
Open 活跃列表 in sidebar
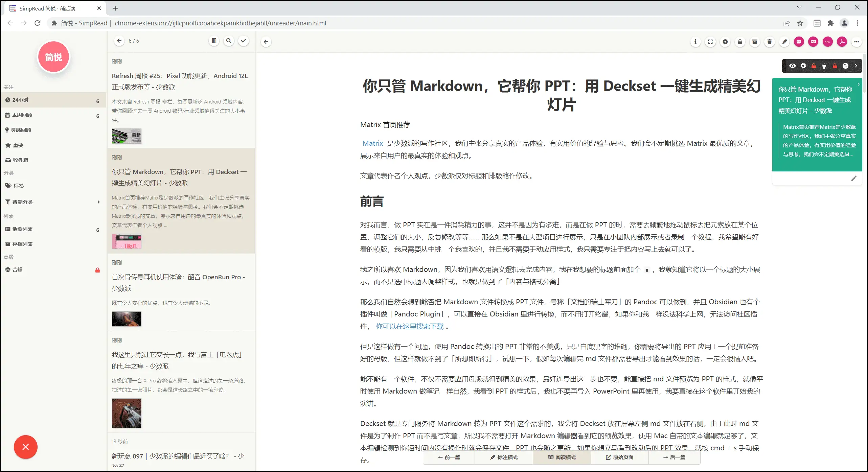[x=53, y=229]
